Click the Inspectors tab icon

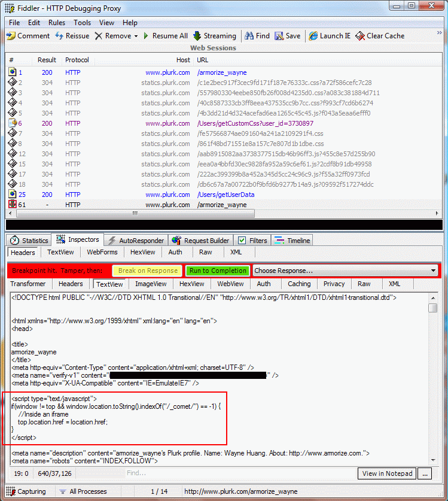60,239
